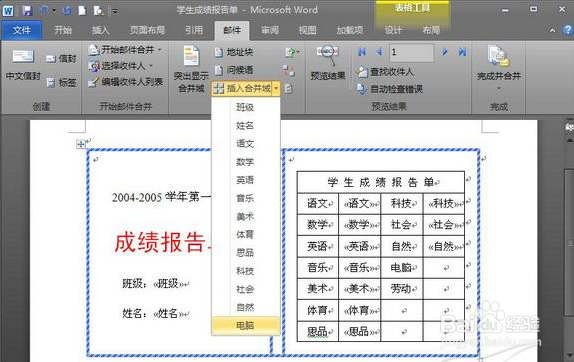Open the Customize Quick Access Toolbar dropdown
Viewport: 574px width, 362px height.
pos(114,11)
